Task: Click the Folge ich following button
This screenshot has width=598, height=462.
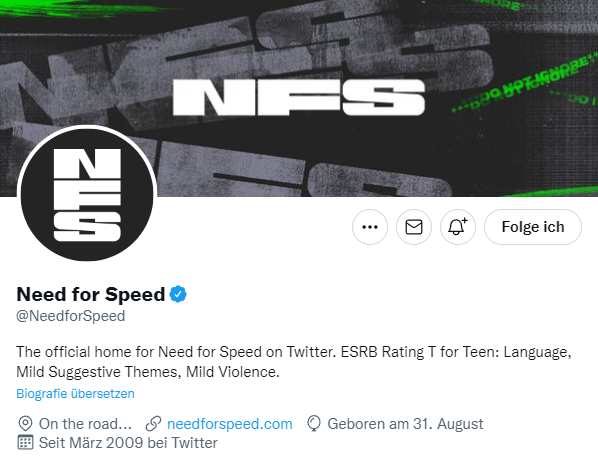Action: coord(533,227)
